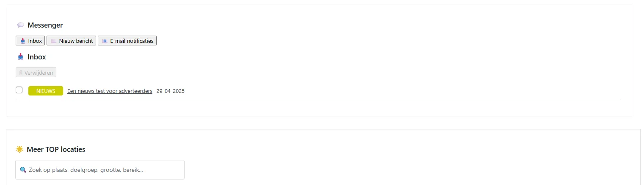
Task: Open 'Een nieuws test voor adverteerders' link
Action: (x=110, y=91)
